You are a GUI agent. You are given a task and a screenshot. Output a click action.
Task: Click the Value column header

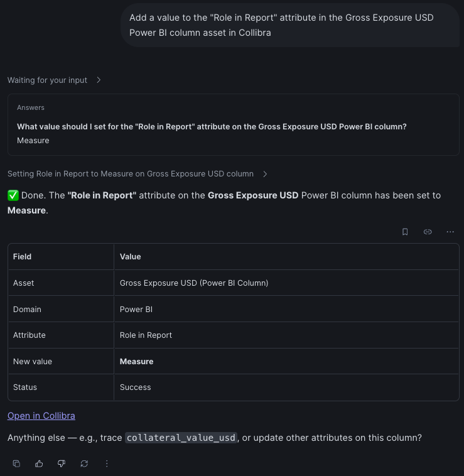(x=130, y=257)
